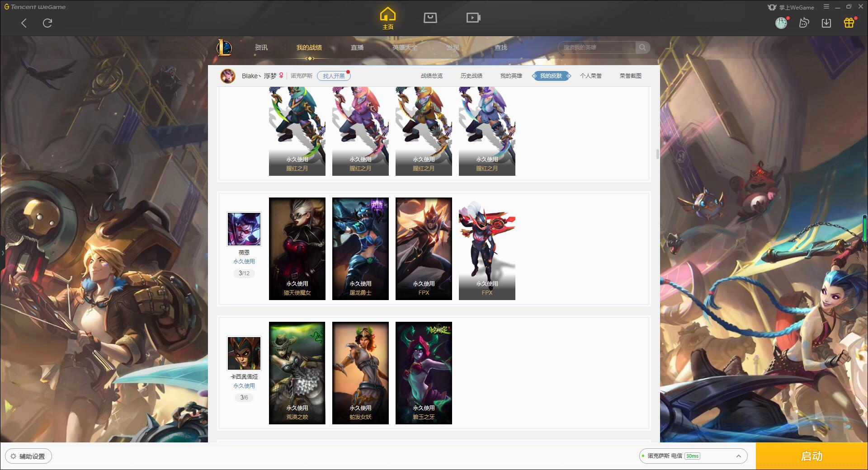
Task: Switch to the 查找 tab
Action: (x=501, y=47)
